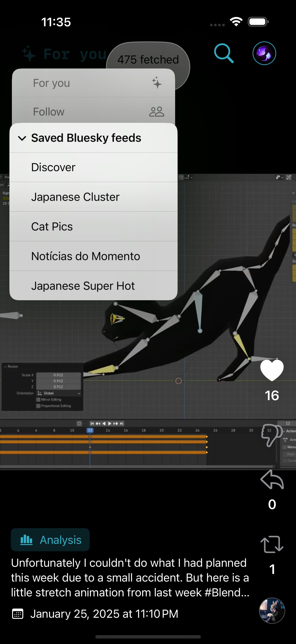Choose the Discover feed

pos(94,167)
